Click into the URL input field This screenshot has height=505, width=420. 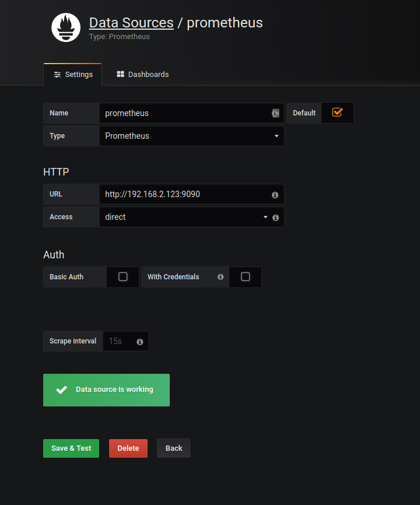192,194
